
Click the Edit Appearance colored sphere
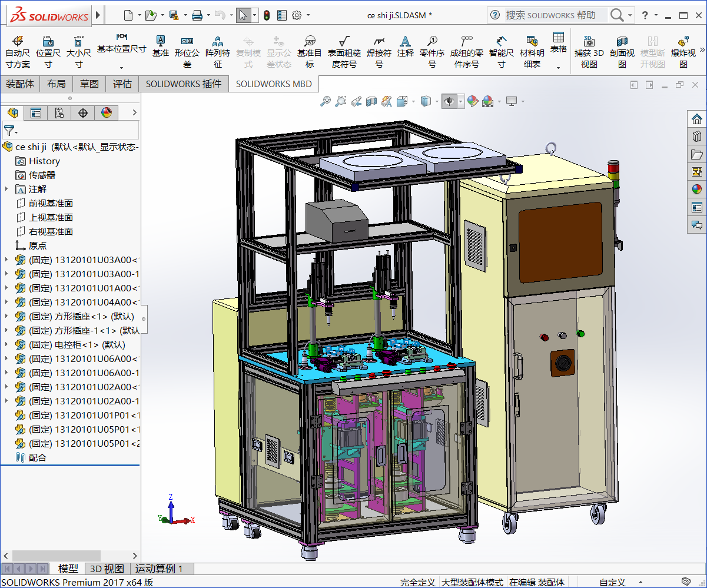click(472, 101)
